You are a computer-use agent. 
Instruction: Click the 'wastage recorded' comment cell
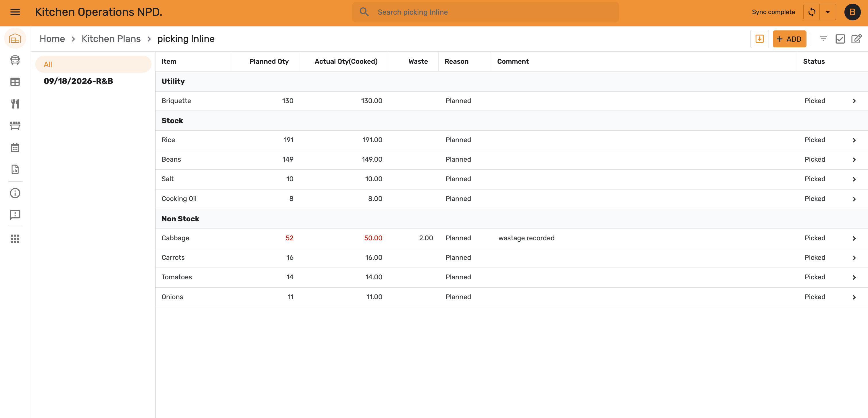pyautogui.click(x=526, y=238)
